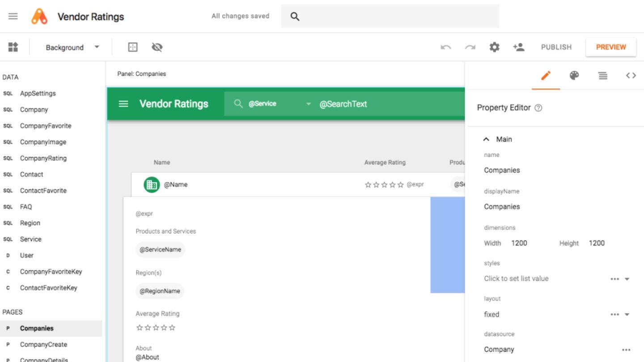
Task: Select the Region data model
Action: click(30, 223)
